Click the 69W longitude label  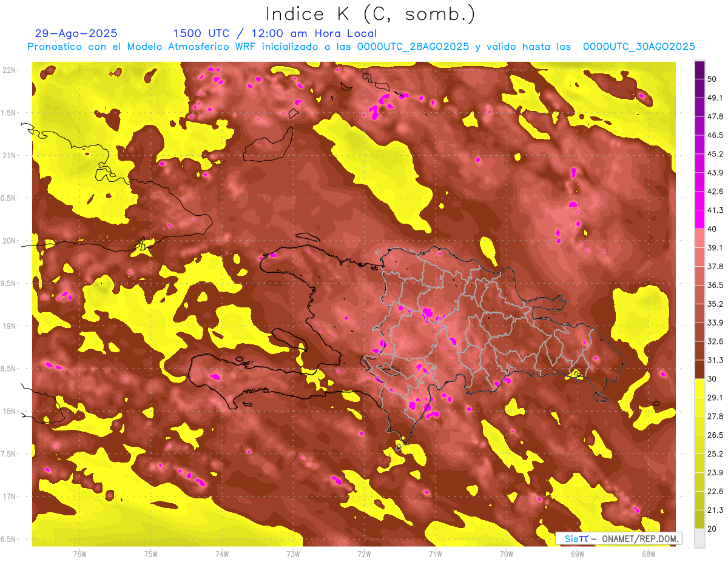point(578,554)
